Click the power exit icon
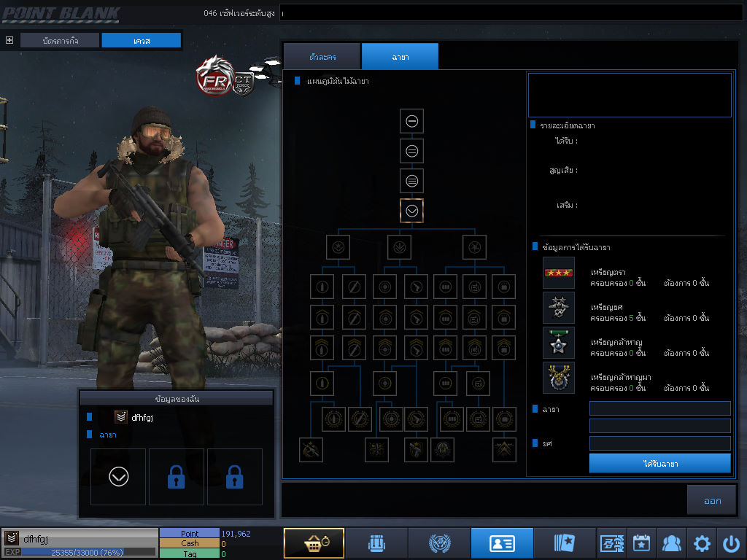The height and width of the screenshot is (560, 747). (731, 543)
